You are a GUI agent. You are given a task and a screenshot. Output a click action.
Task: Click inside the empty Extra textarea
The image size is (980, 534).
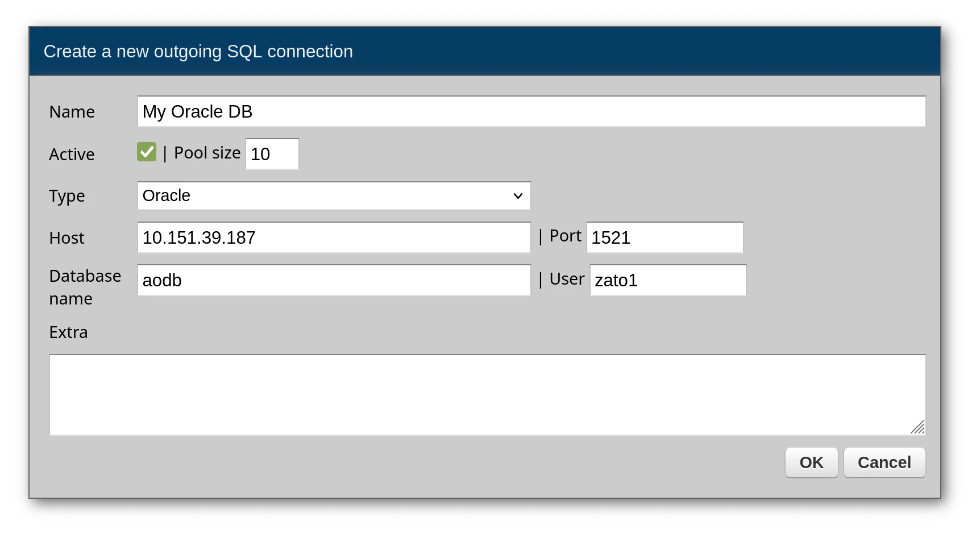[487, 395]
